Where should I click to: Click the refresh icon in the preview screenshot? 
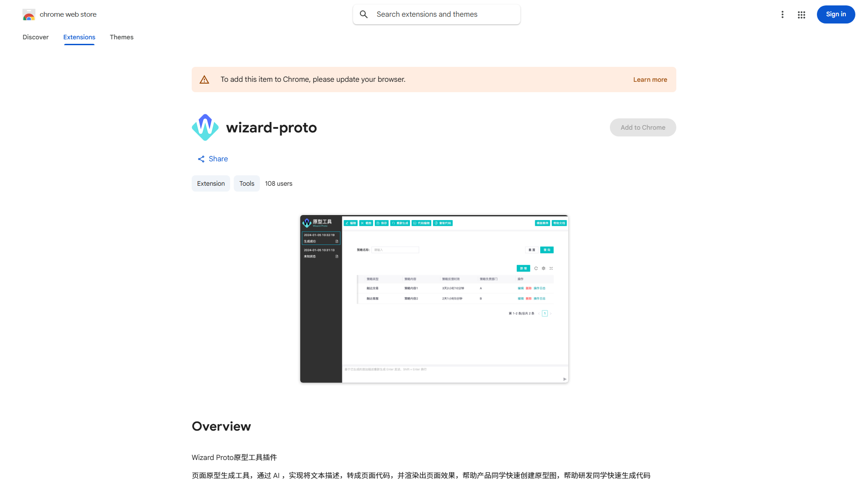pyautogui.click(x=536, y=268)
